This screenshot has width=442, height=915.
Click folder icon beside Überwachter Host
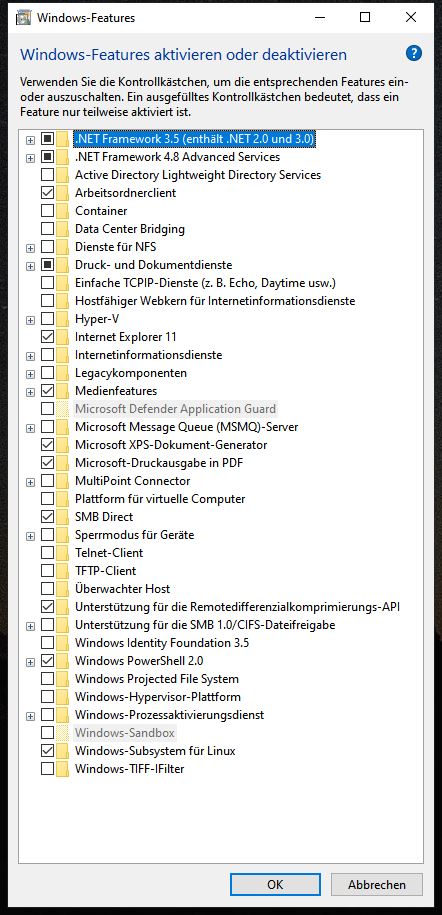tap(62, 589)
